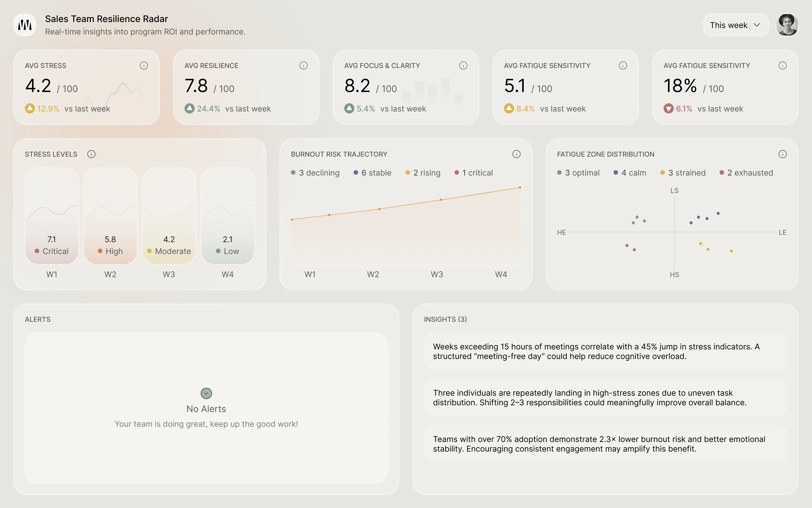
Task: Open Burnout Risk Trajectory info icon
Action: click(x=516, y=154)
